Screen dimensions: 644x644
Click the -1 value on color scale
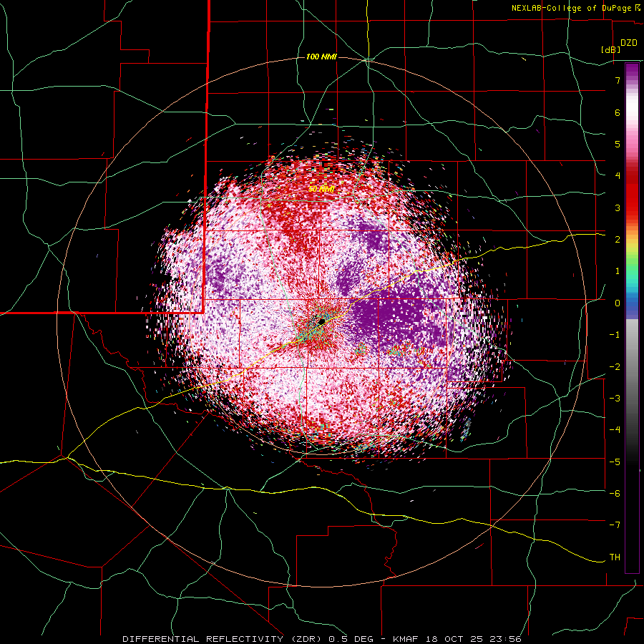pos(615,335)
